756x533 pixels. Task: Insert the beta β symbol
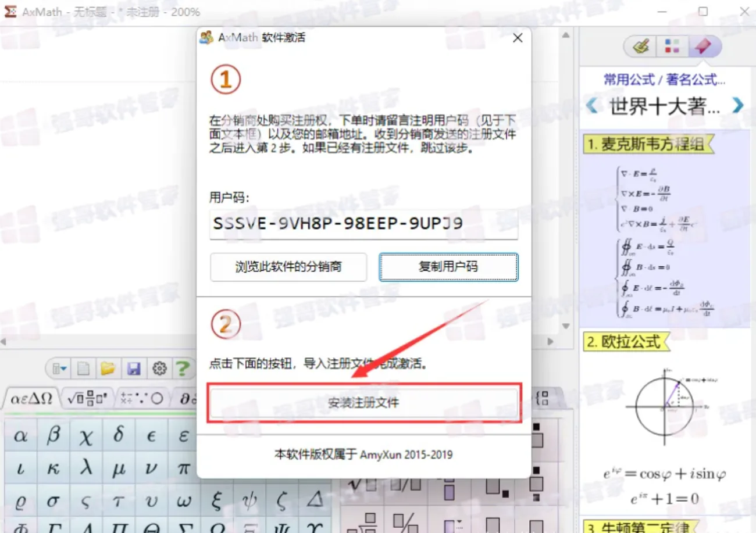[54, 436]
